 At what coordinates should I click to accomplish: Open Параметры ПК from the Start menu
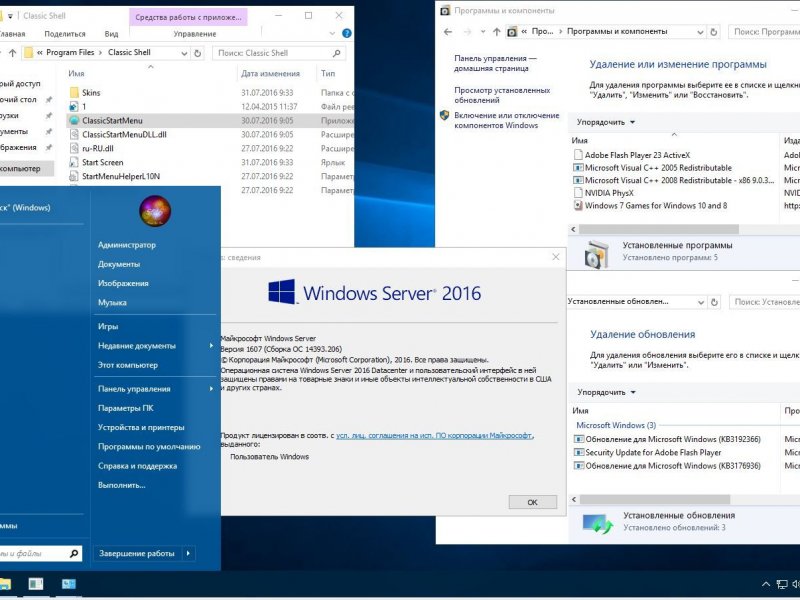(x=126, y=408)
